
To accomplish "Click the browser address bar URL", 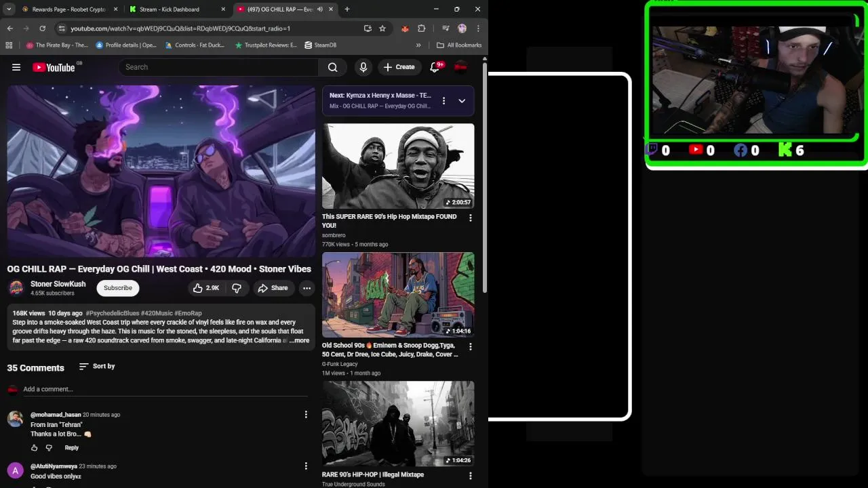I will pos(180,28).
